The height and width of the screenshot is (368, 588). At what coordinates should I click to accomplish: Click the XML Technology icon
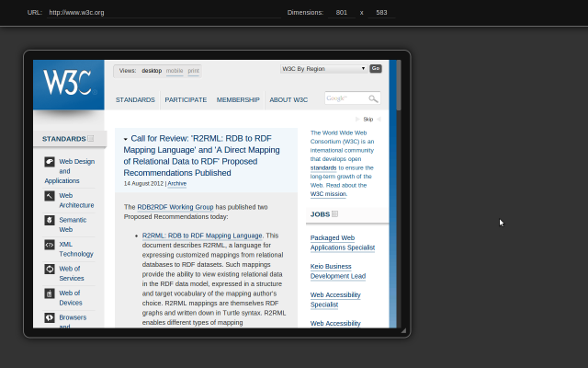pos(50,245)
